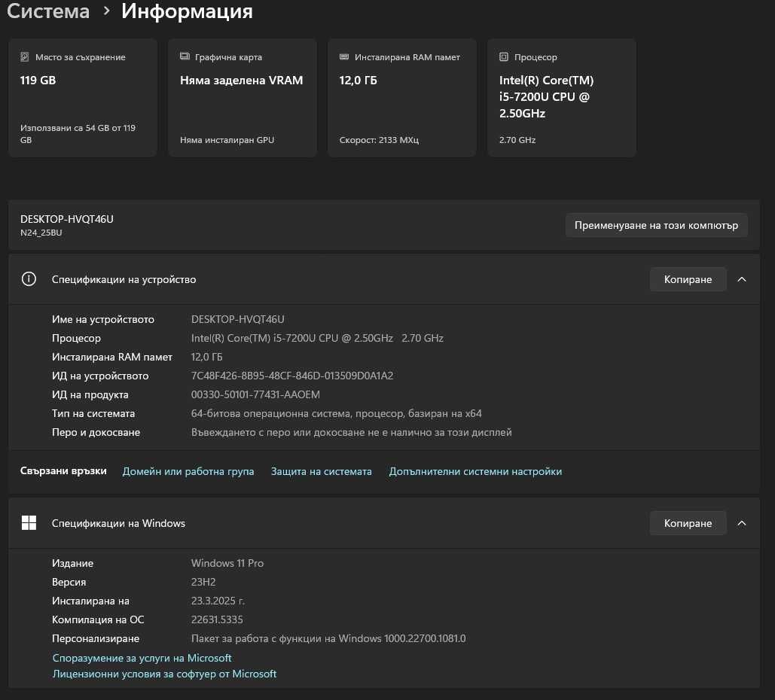Image resolution: width=775 pixels, height=700 pixels.
Task: Select the Пакет за работа с функции value
Action: point(328,638)
